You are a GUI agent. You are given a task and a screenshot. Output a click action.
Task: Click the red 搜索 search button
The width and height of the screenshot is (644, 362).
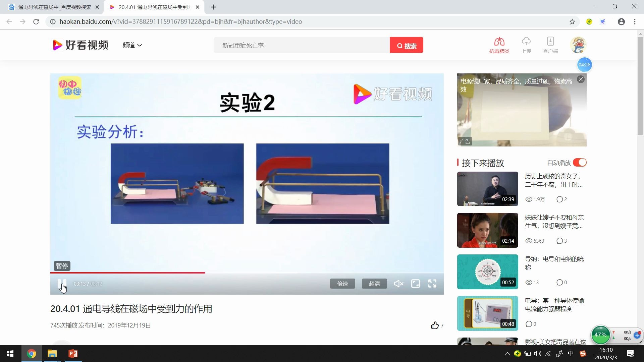pyautogui.click(x=406, y=45)
